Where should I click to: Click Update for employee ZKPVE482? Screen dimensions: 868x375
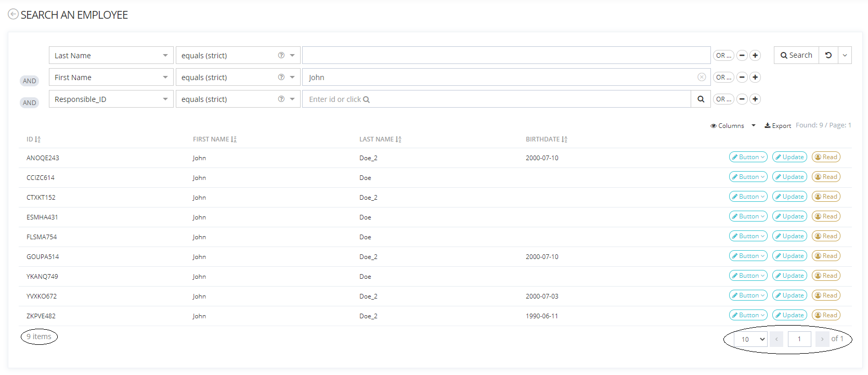pos(789,315)
